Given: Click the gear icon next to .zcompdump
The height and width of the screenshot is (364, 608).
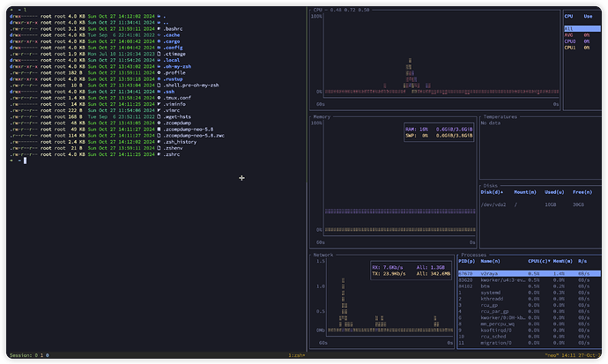Looking at the screenshot, I should pos(159,123).
